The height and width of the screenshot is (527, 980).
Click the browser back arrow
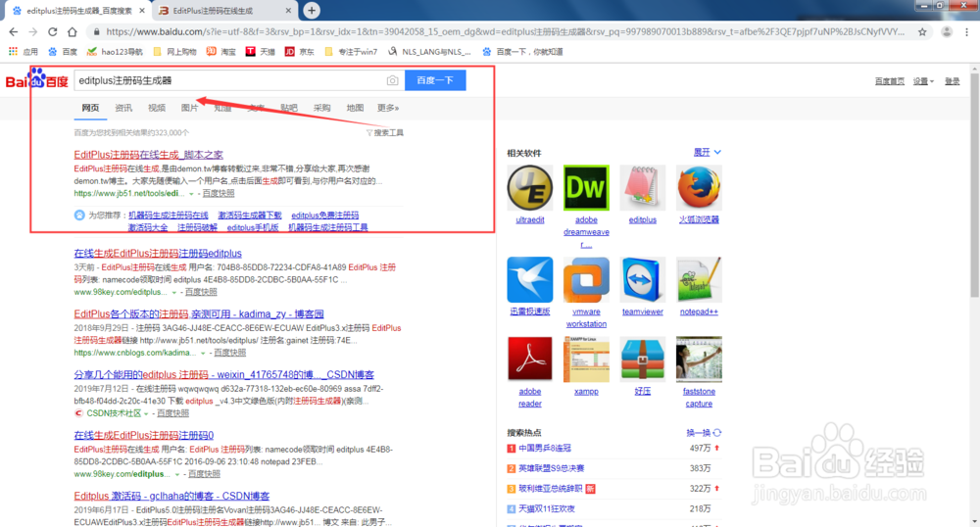point(14,32)
